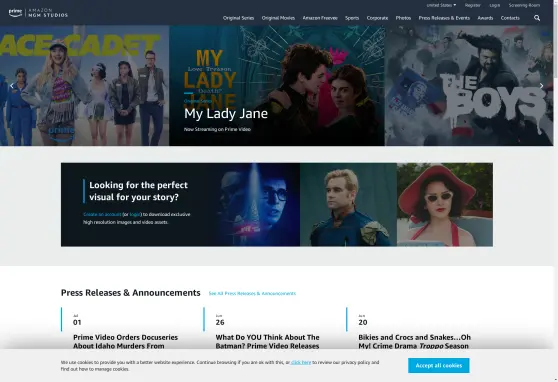The height and width of the screenshot is (382, 558).
Task: Select The Boys carousel slide
Action: [469, 85]
